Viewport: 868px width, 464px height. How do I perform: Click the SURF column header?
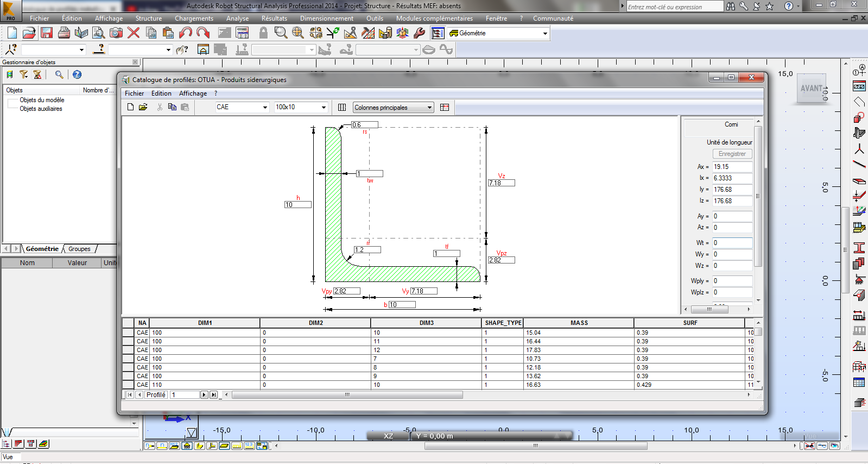(x=690, y=323)
